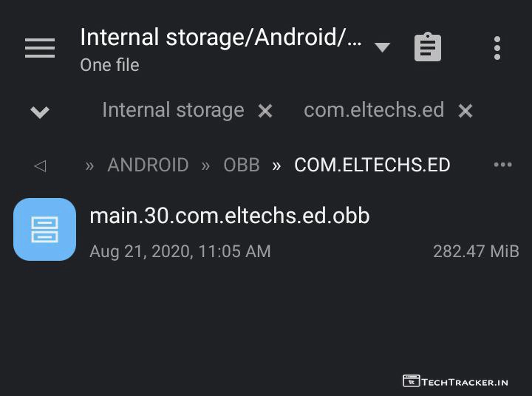Collapse the tab bar with chevron
Screen dimensions: 532x396
click(40, 112)
